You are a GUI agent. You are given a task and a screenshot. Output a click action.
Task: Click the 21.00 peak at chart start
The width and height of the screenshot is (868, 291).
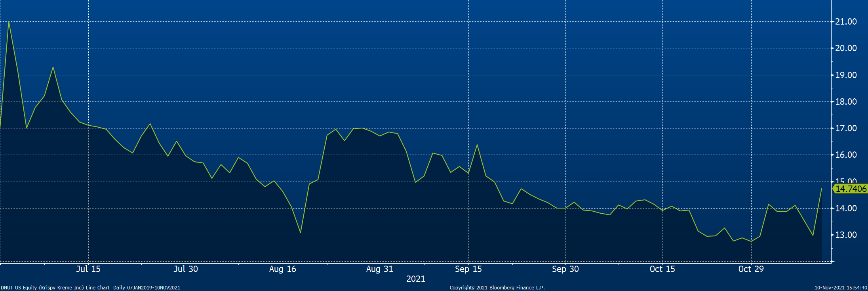(x=9, y=22)
